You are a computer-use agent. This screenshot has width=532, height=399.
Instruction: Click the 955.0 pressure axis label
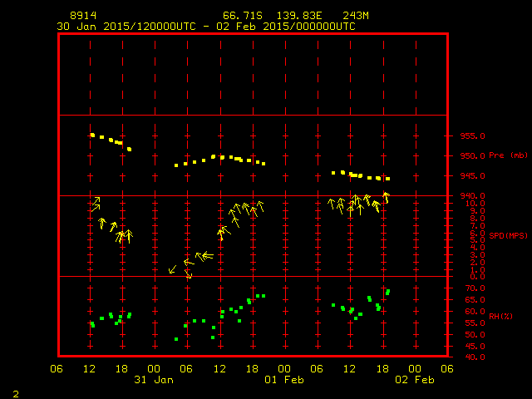(x=472, y=136)
